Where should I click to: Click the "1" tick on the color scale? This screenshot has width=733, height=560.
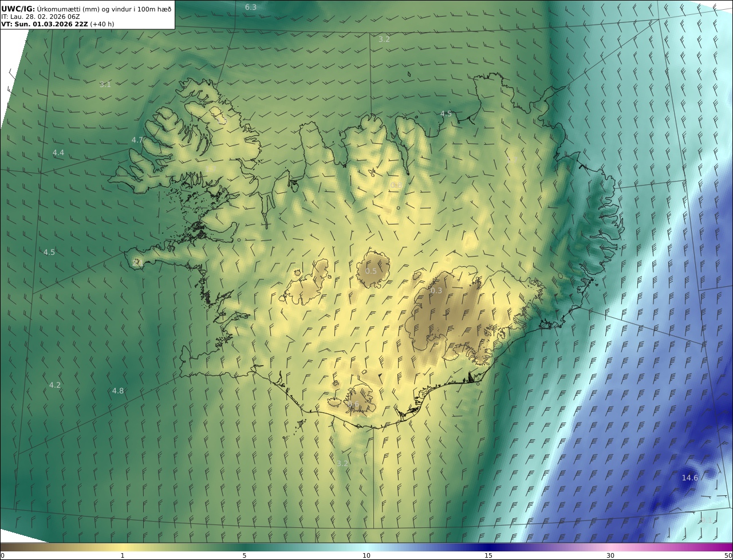tap(123, 555)
